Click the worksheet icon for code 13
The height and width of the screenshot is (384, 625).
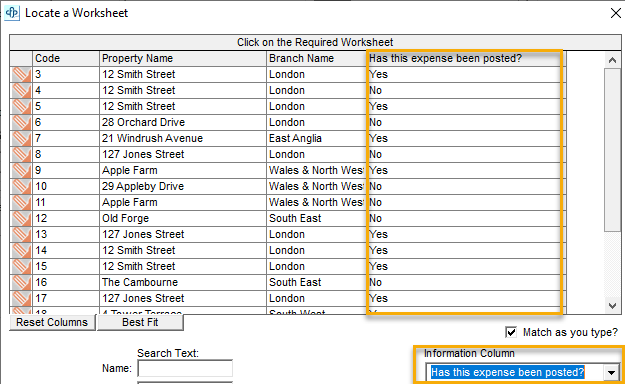click(x=21, y=234)
